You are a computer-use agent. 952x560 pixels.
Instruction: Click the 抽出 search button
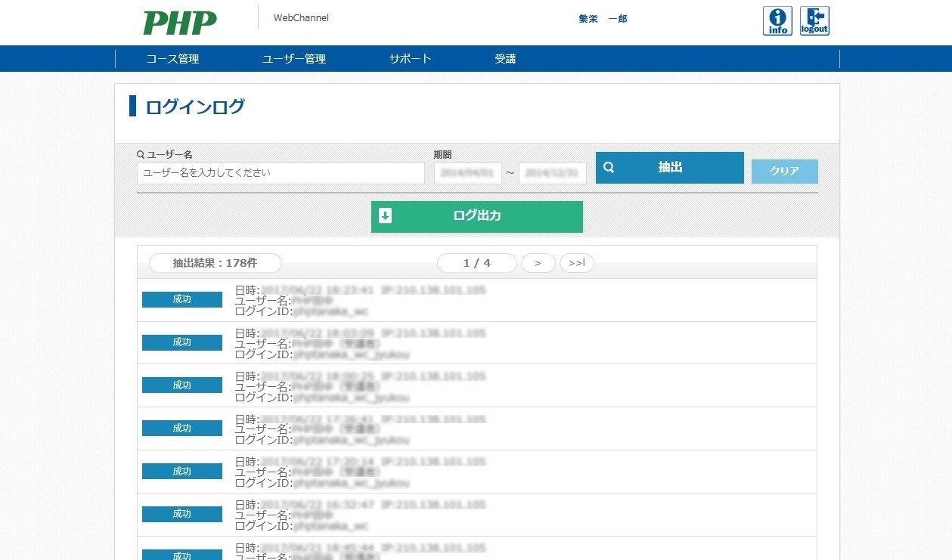[670, 168]
